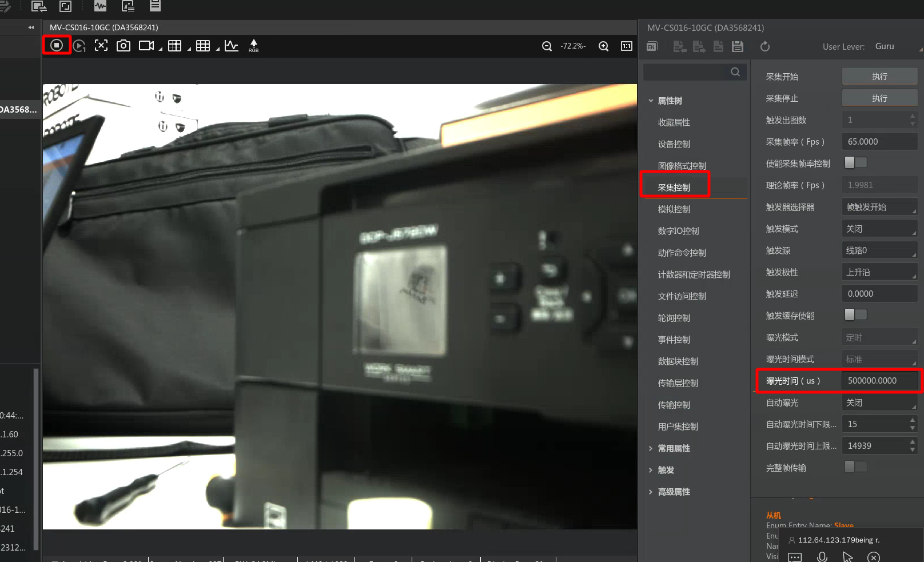Open the 自动曝光 dropdown

[880, 402]
